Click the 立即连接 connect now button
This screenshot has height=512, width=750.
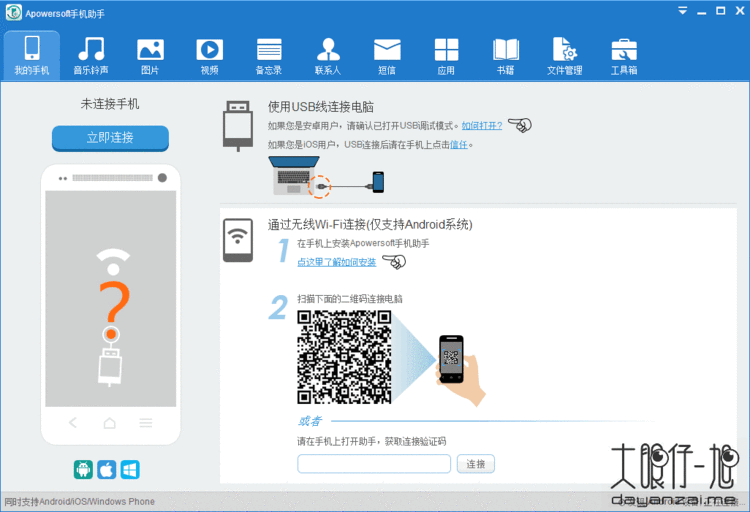pos(110,138)
